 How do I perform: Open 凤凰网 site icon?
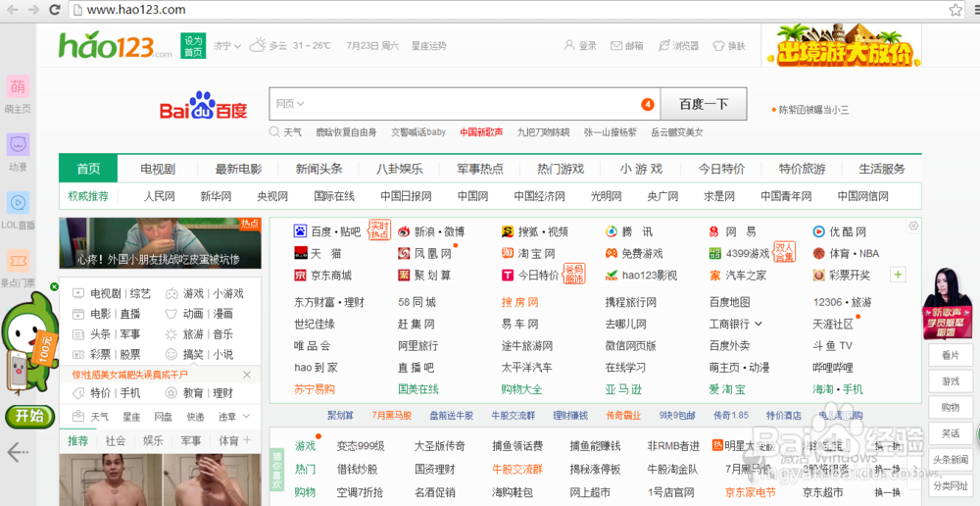coord(404,253)
